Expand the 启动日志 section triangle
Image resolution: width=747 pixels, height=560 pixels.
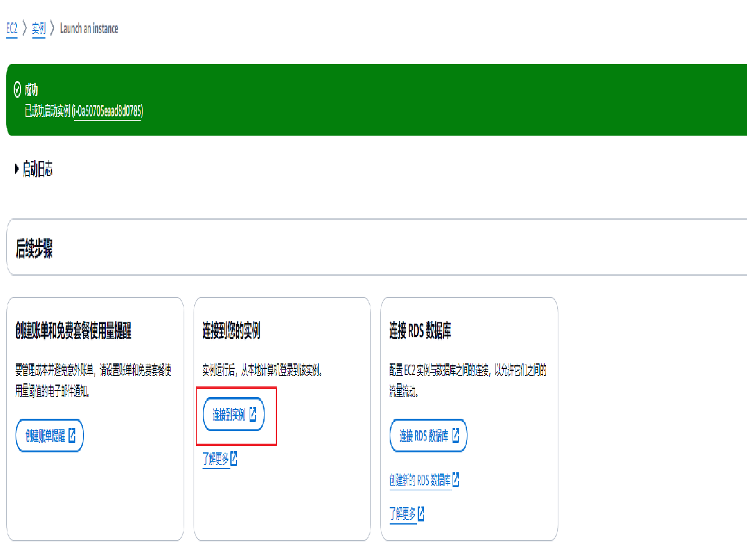[17, 169]
